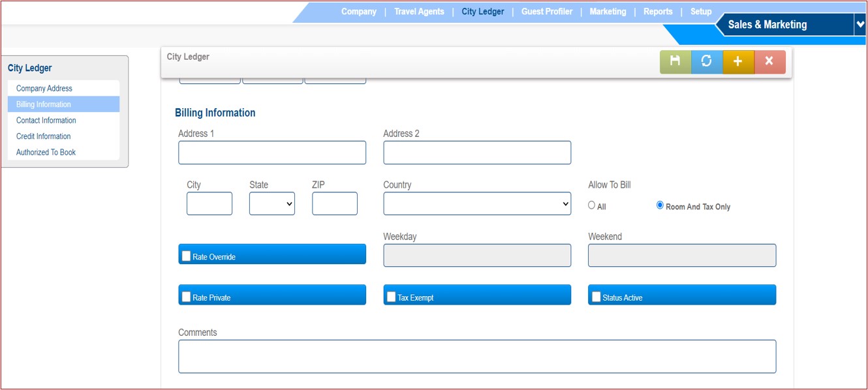Viewport: 868px width, 390px height.
Task: Click the yellow plus add icon
Action: [x=738, y=61]
